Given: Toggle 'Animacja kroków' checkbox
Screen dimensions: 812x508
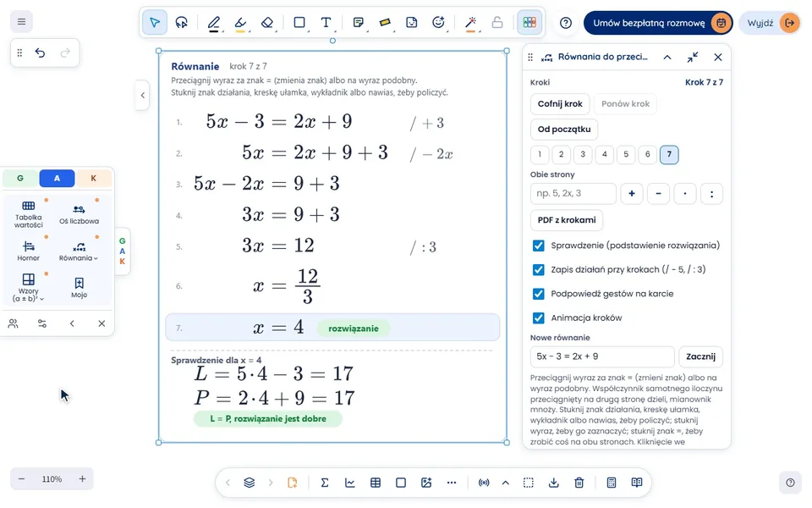Looking at the screenshot, I should point(539,317).
